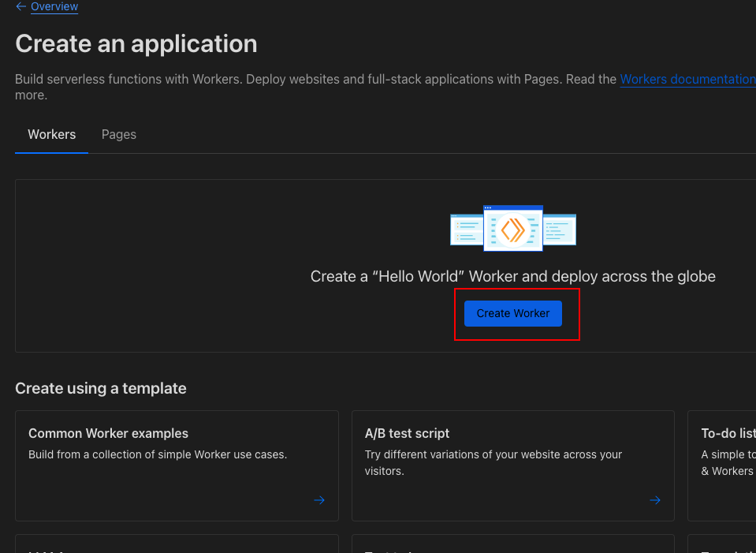The height and width of the screenshot is (553, 756).
Task: Click the back arrow beside Overview
Action: click(20, 6)
